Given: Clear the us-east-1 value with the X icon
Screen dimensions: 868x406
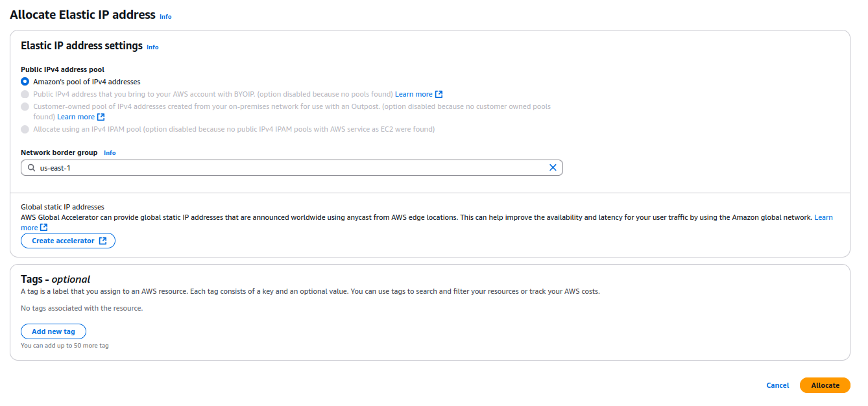Looking at the screenshot, I should coord(553,167).
